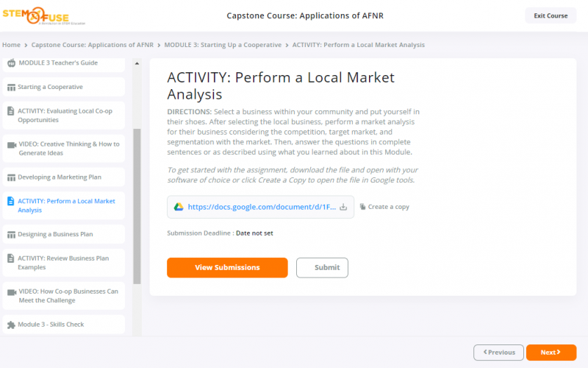Click the video icon for How Co-op Businesses lesson
This screenshot has width=588, height=368.
coord(11,291)
